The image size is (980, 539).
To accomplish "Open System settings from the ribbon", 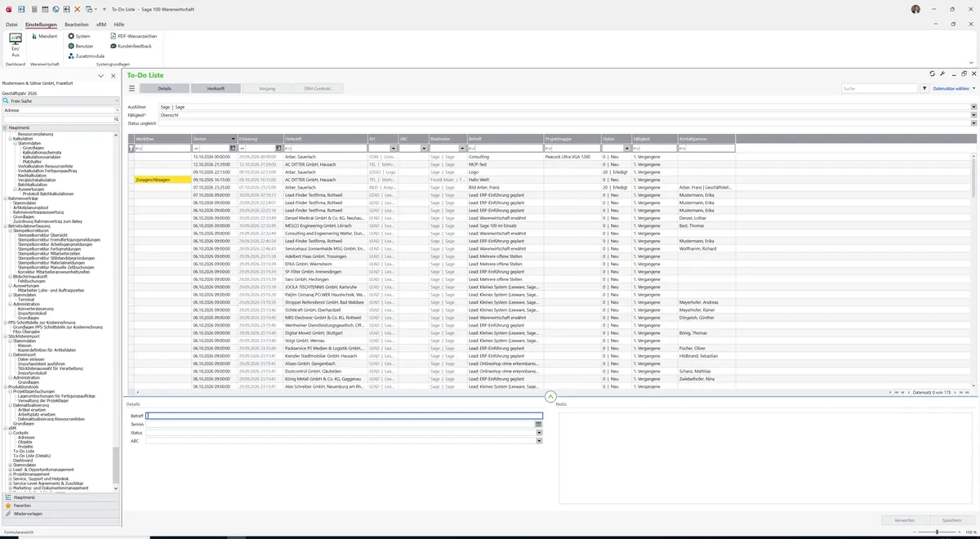I will 79,37.
